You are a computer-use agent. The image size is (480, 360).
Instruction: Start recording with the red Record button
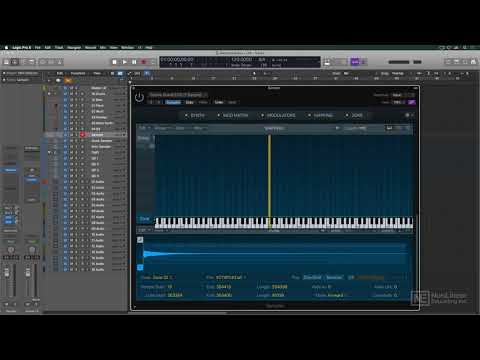click(144, 62)
